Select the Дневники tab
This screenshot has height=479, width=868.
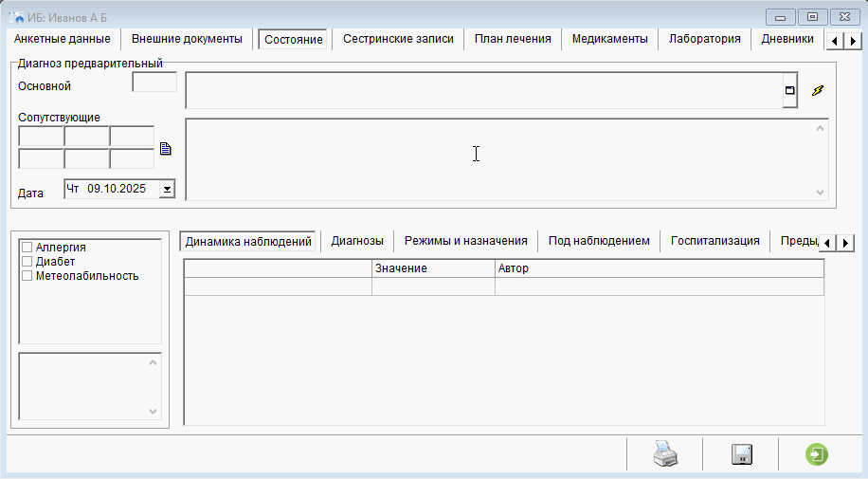click(x=787, y=39)
